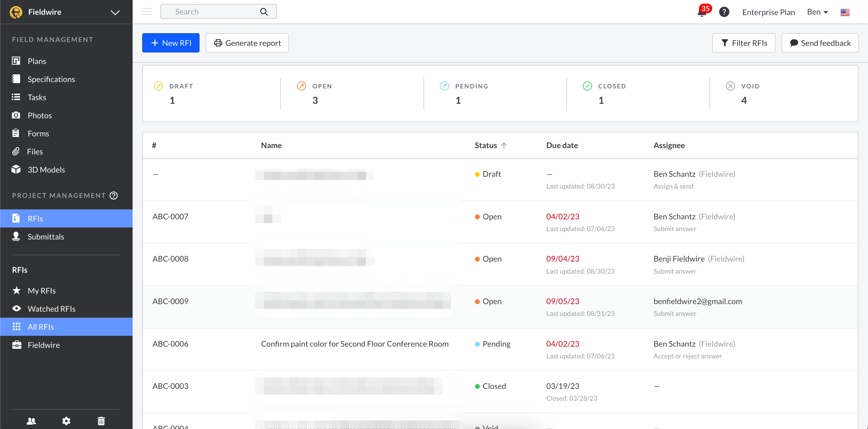Open Fieldwire company RFIs entry

pyautogui.click(x=66, y=345)
